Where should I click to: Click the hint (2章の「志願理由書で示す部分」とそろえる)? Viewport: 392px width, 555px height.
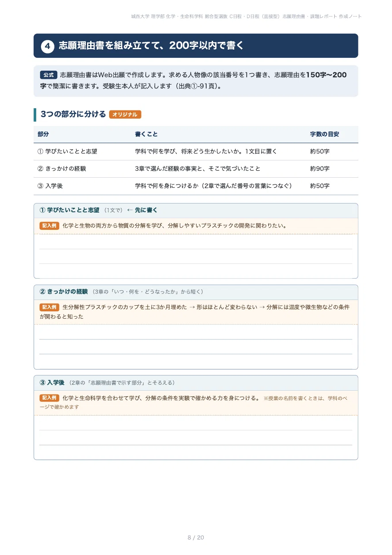(x=122, y=383)
